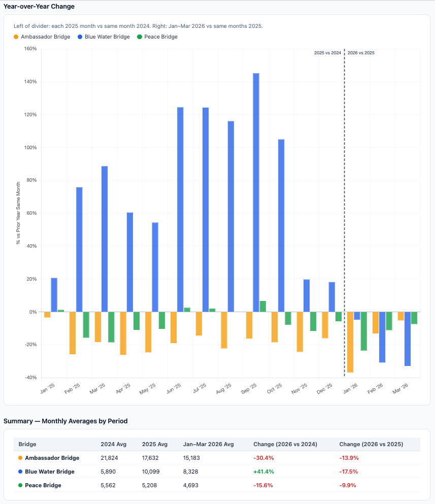Select the Mar '26 blue negative bar
The width and height of the screenshot is (435, 504).
click(408, 339)
